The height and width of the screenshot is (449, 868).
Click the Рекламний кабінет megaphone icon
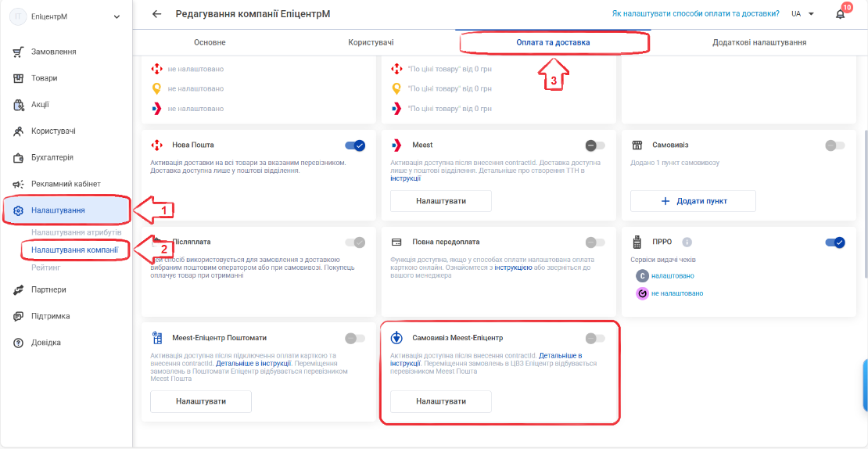pos(18,184)
